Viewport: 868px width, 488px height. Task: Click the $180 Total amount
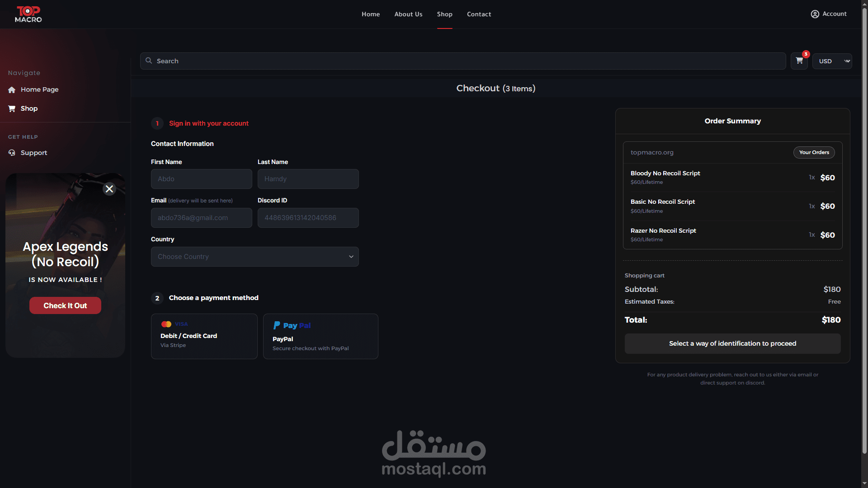point(831,320)
